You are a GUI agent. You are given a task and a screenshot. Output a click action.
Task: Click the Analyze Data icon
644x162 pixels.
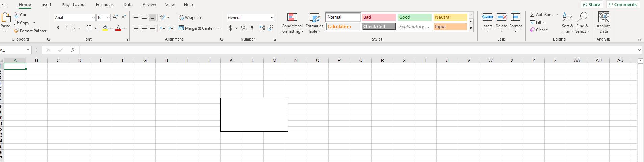603,17
